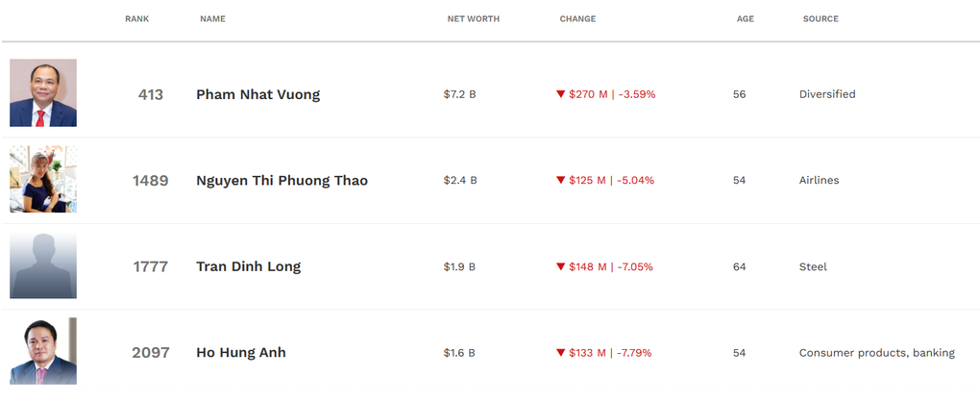The height and width of the screenshot is (401, 980).
Task: Sort table by Rank column header
Action: tap(136, 19)
